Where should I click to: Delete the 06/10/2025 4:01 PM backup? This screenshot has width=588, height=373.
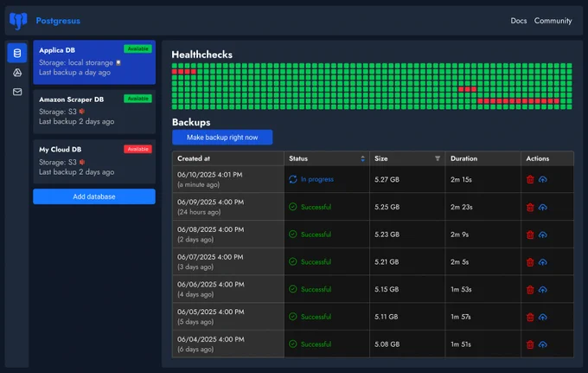pyautogui.click(x=530, y=179)
